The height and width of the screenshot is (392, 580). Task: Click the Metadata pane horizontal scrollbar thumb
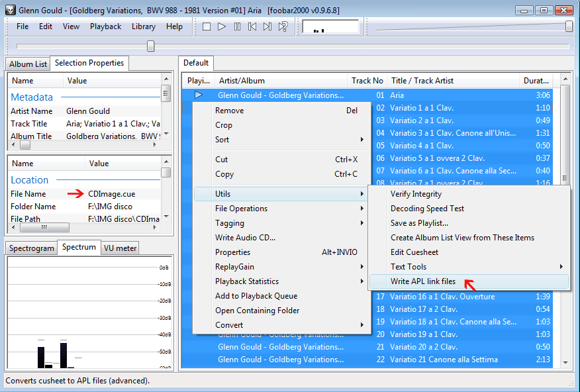(25, 145)
